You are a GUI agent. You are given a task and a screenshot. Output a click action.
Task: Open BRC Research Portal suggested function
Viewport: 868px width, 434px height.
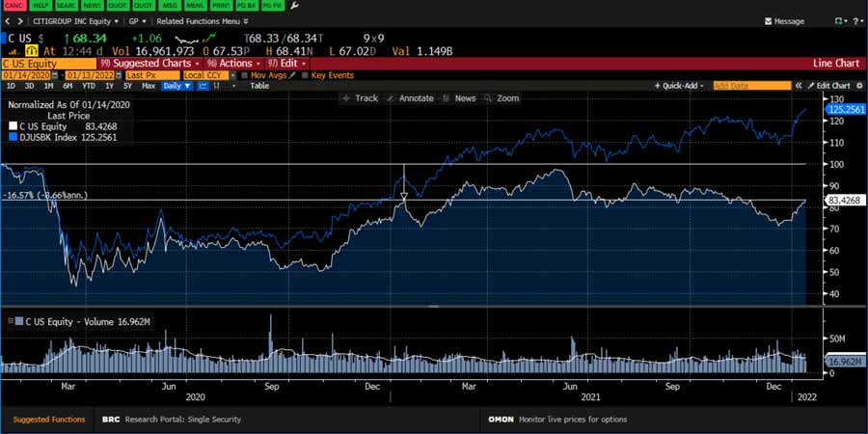172,420
